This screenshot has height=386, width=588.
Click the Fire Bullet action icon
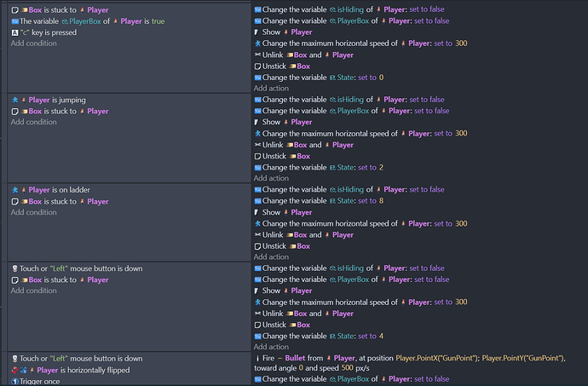[x=258, y=359]
